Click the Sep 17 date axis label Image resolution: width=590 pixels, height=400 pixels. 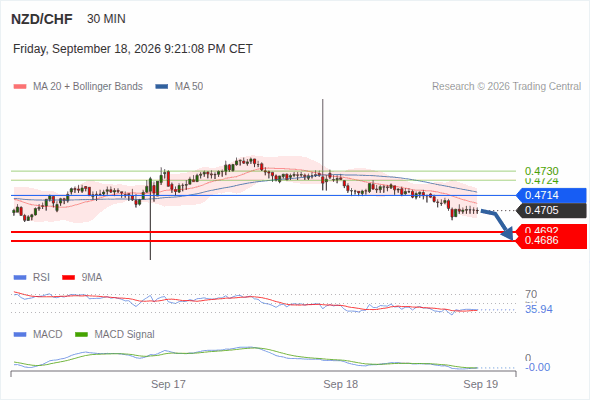click(168, 384)
